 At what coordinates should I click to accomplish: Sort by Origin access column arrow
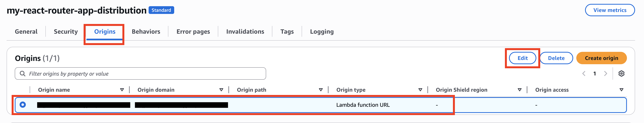[621, 90]
